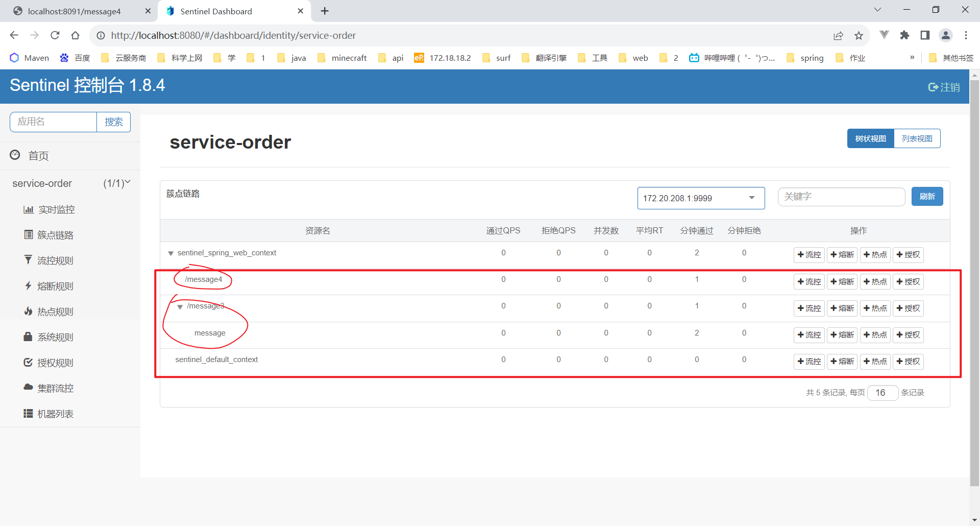Image resolution: width=980 pixels, height=526 pixels.
Task: Add 热点 rule for sentinel_default_context
Action: pos(875,362)
